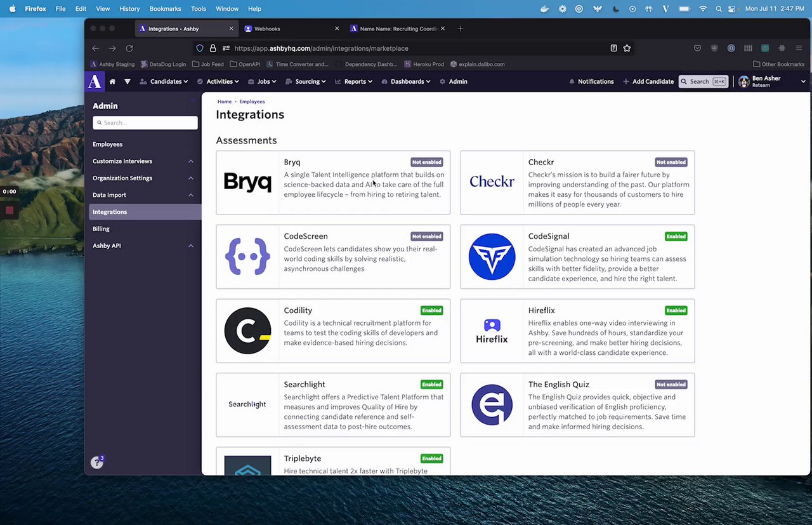This screenshot has width=812, height=525.
Task: Toggle Reader view icon in address bar
Action: point(613,48)
